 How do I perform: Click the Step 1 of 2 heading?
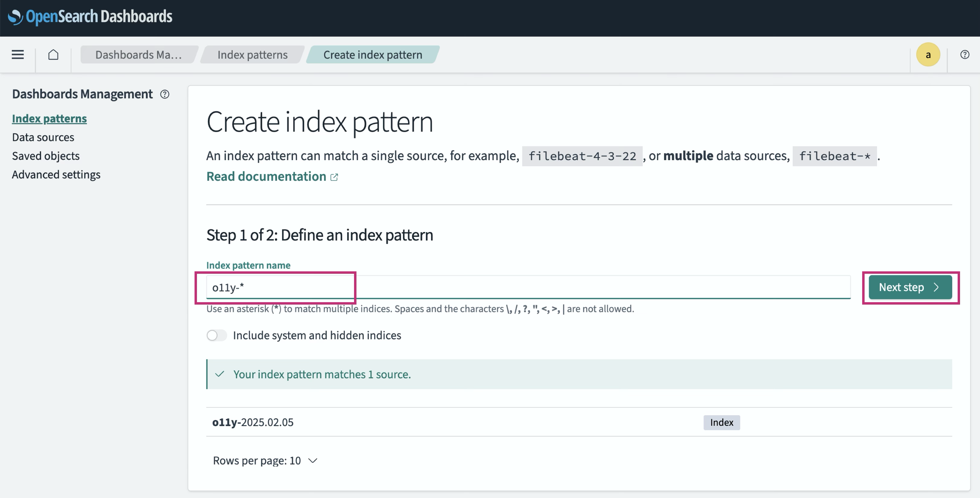[320, 235]
